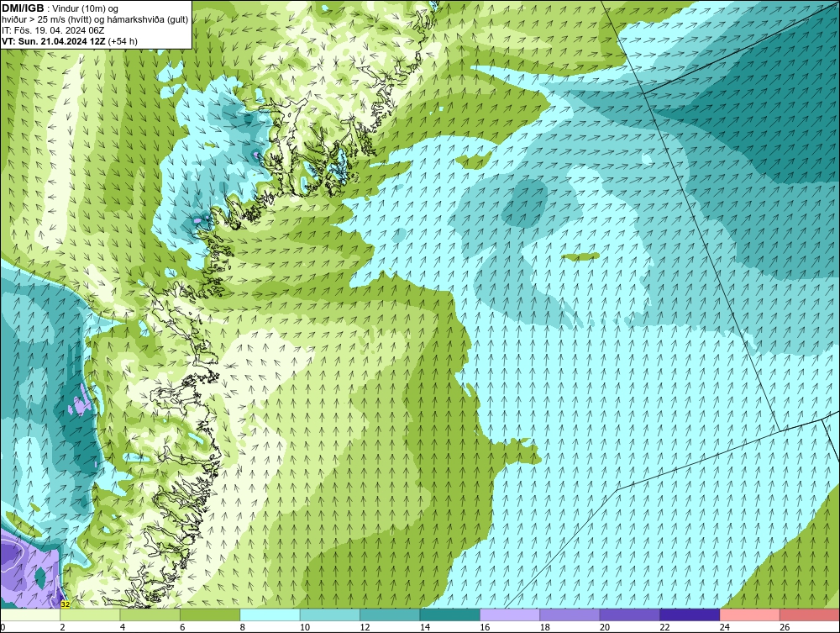Image resolution: width=840 pixels, height=633 pixels.
Task: Click the 18–20 m/s purple legend swatch
Action: point(570,615)
